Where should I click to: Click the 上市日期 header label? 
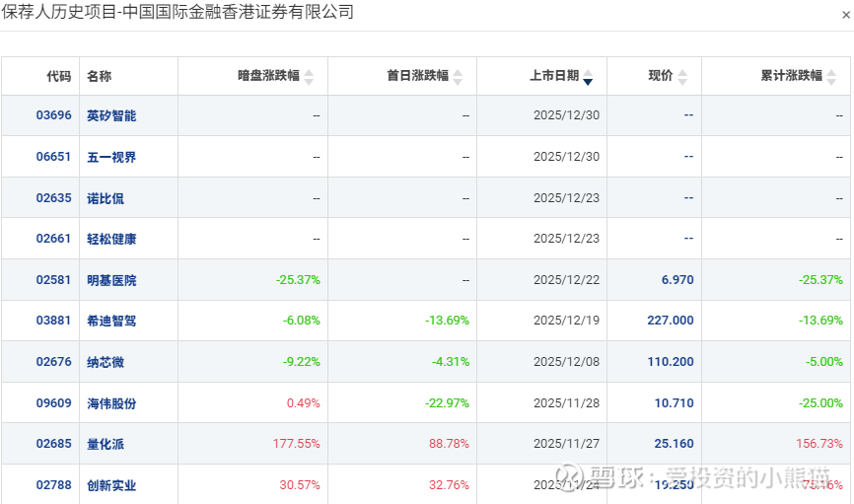pos(554,76)
